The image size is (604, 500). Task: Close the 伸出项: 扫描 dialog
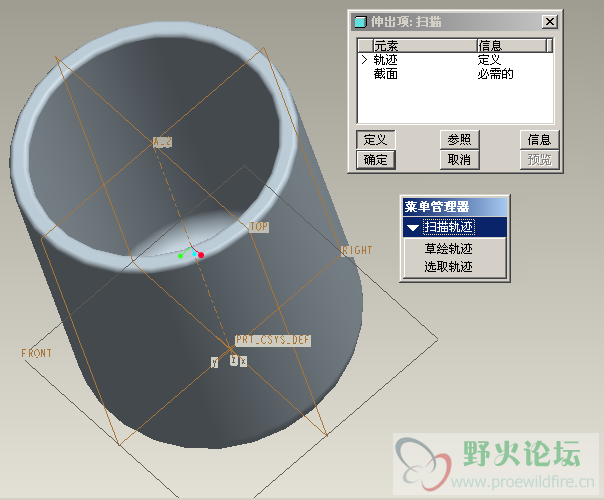pyautogui.click(x=550, y=22)
